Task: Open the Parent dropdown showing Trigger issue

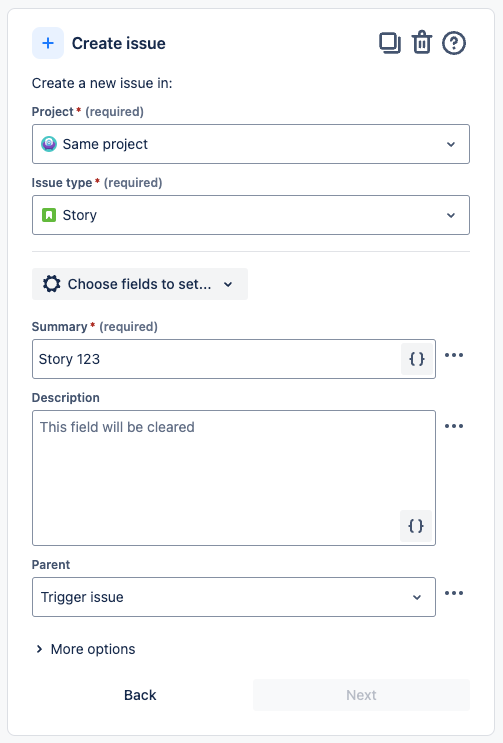Action: [234, 597]
